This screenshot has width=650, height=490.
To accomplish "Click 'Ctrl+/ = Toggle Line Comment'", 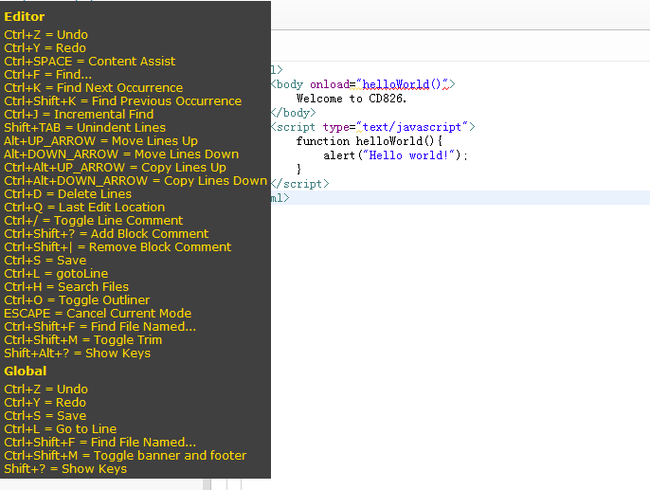I will (x=94, y=221).
